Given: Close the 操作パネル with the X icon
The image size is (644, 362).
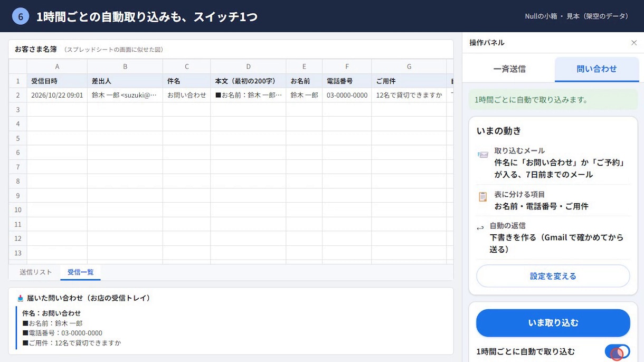Looking at the screenshot, I should pos(634,43).
